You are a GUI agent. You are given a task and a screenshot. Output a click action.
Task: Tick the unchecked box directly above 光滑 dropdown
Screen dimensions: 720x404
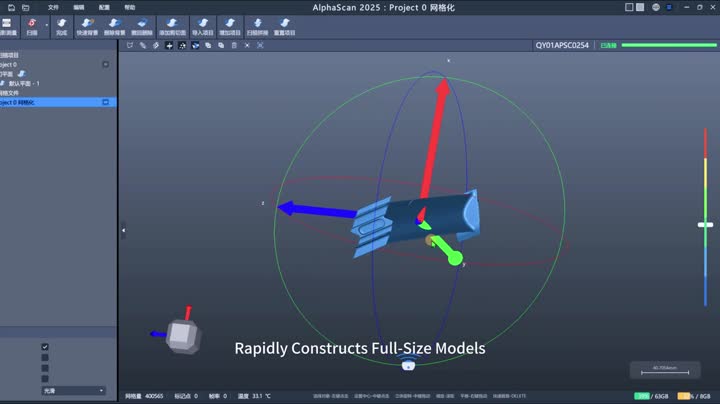coord(45,379)
